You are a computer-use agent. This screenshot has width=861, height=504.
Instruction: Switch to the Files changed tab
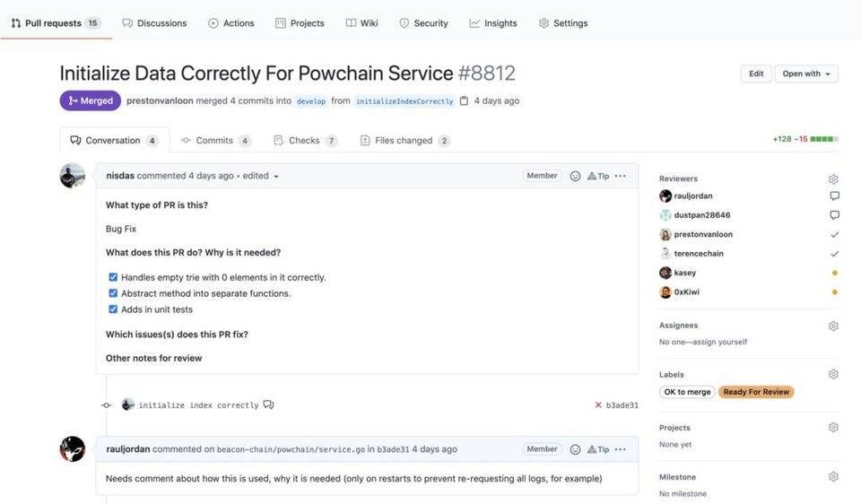(404, 141)
